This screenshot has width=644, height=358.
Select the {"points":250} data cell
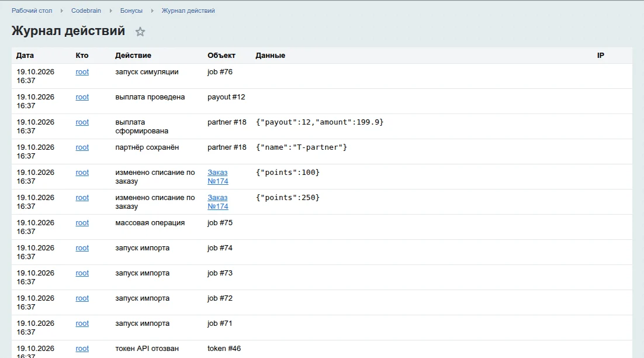[x=288, y=198]
